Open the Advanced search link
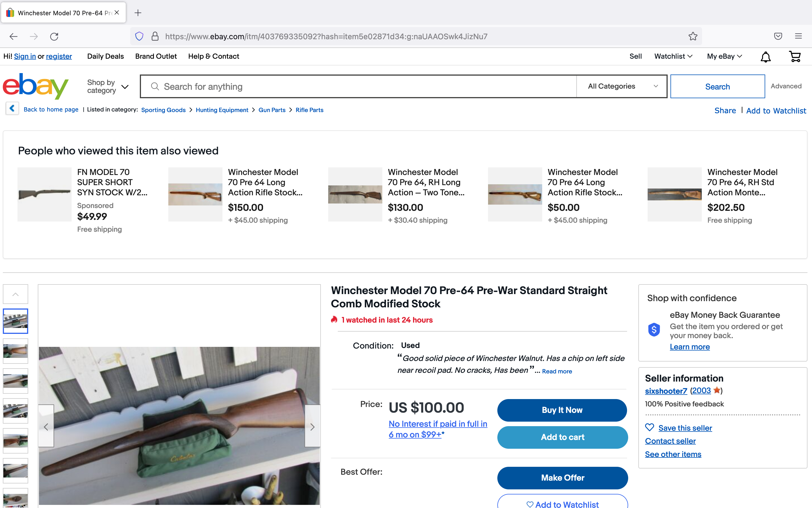This screenshot has height=508, width=812. 786,86
